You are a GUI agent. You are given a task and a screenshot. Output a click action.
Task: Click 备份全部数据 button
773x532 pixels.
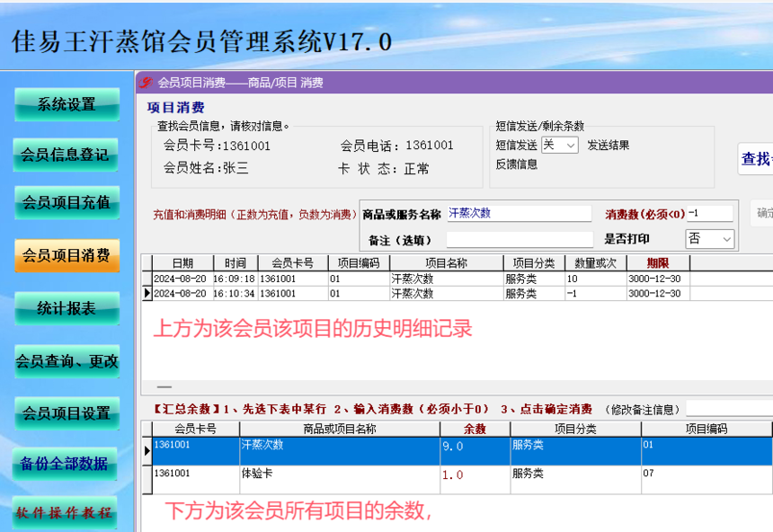point(65,464)
